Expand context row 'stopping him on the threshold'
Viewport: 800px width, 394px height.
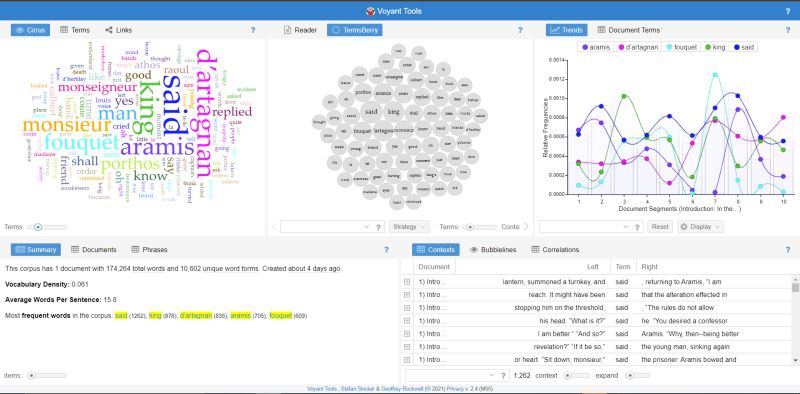click(x=407, y=308)
